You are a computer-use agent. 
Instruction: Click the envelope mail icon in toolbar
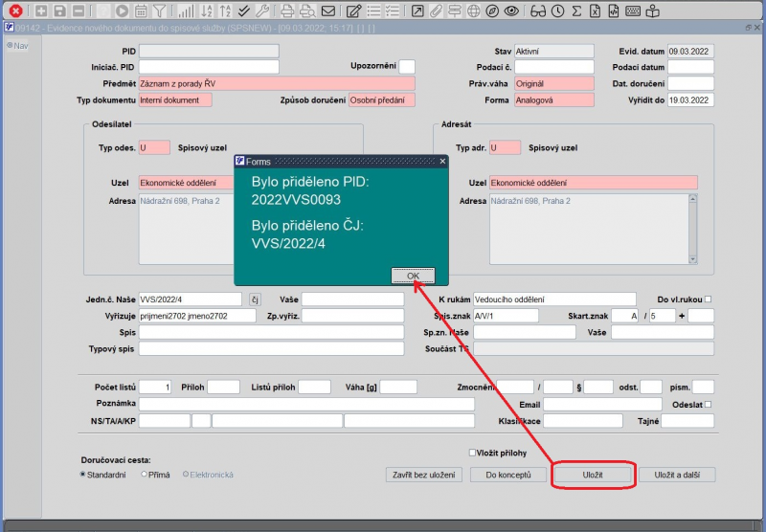pyautogui.click(x=328, y=11)
